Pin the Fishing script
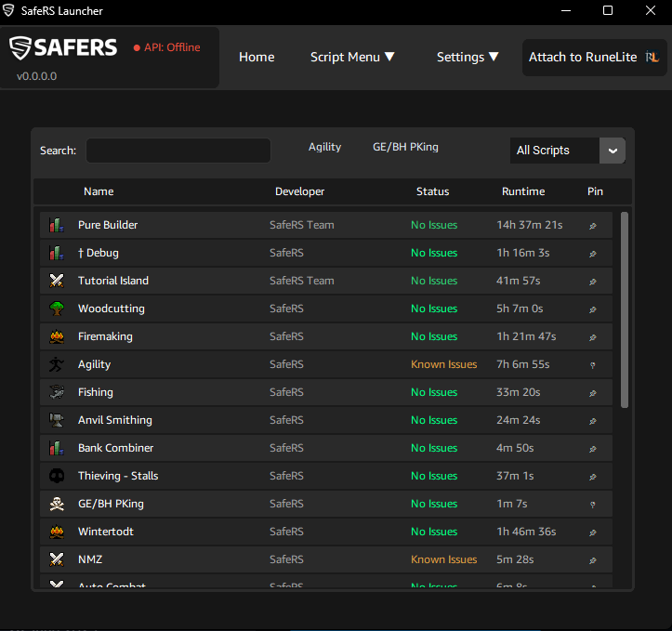 pyautogui.click(x=593, y=393)
